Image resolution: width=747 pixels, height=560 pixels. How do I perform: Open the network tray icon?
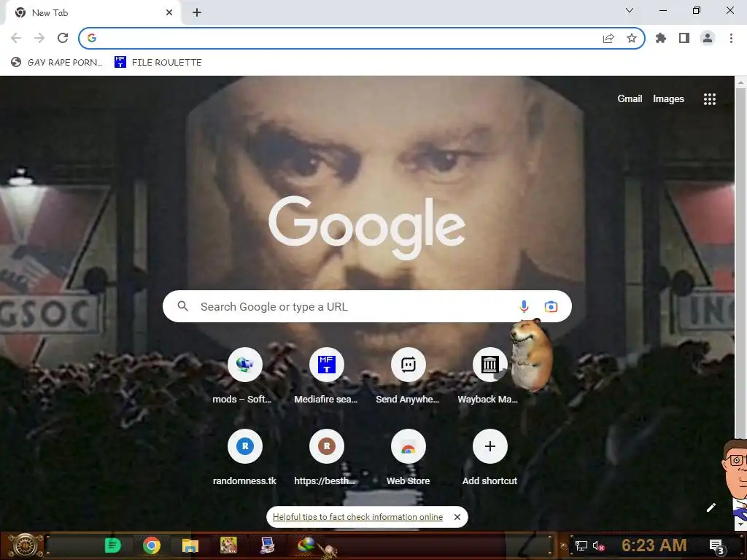[581, 545]
